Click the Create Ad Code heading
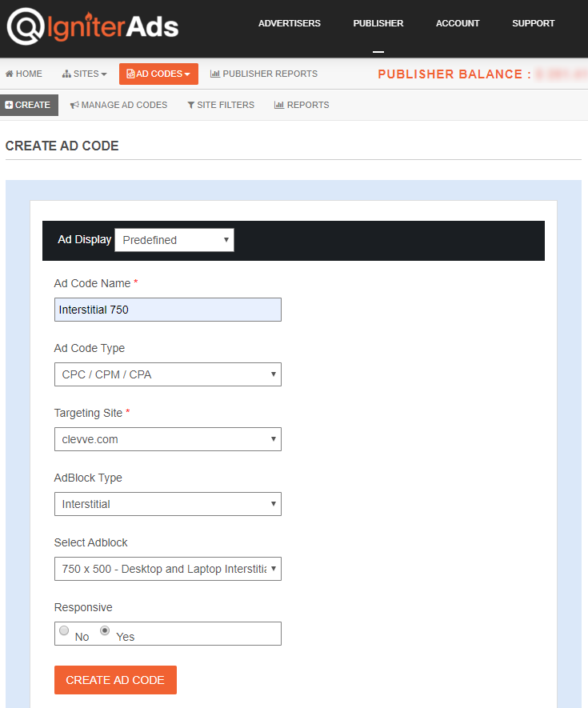588x708 pixels. 62,146
